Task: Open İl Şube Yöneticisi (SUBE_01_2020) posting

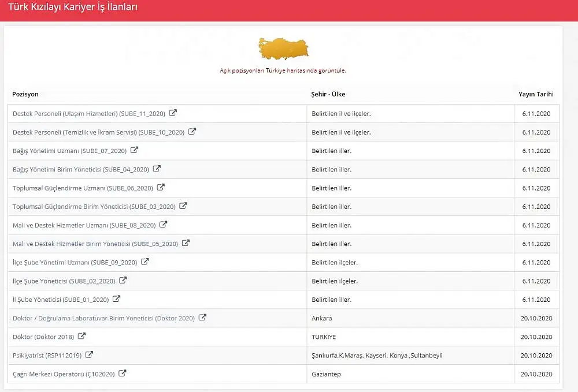Action: (61, 300)
